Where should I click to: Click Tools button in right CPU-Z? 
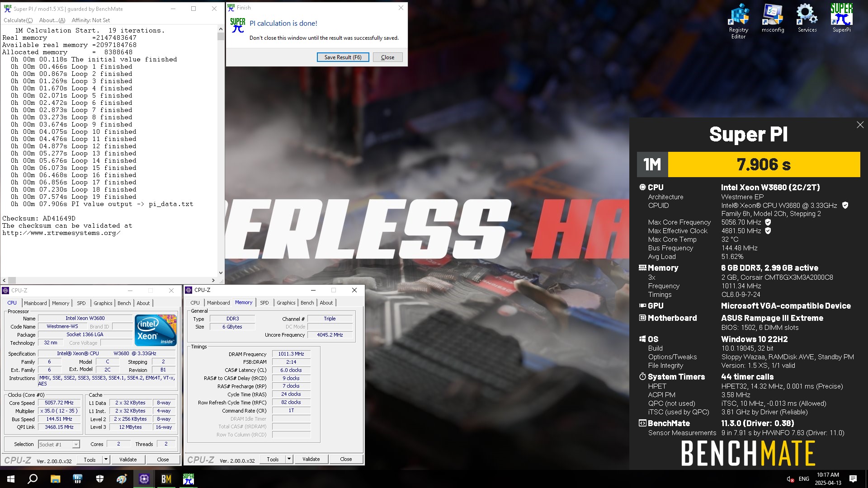[x=273, y=460]
